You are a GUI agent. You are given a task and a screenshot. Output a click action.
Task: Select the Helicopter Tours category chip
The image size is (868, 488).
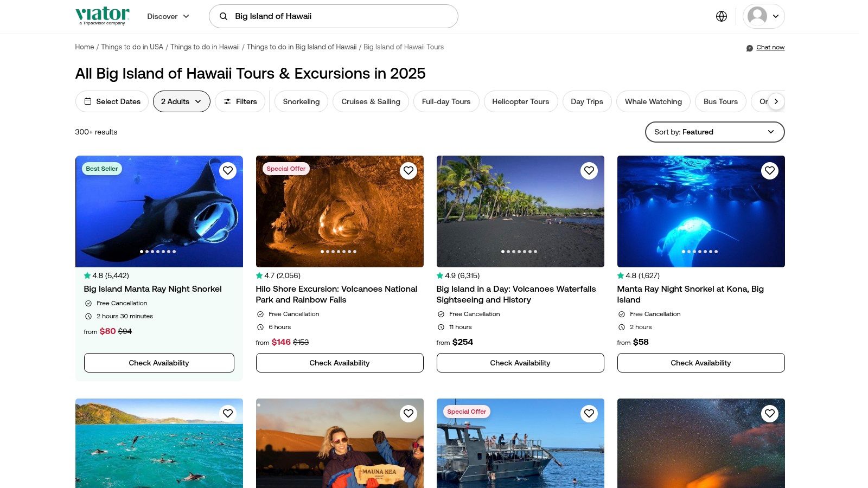520,101
